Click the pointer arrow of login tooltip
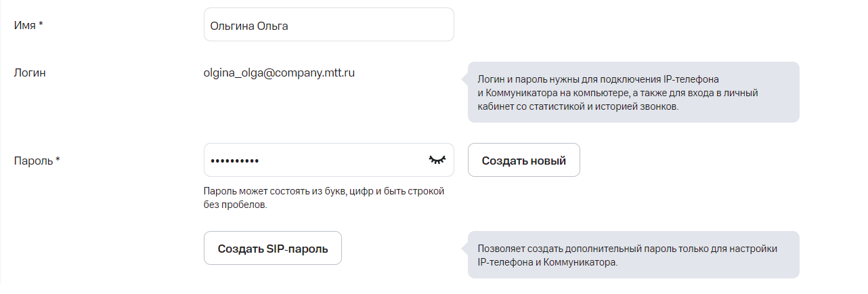Screen dimensions: 868x294 [x=464, y=79]
